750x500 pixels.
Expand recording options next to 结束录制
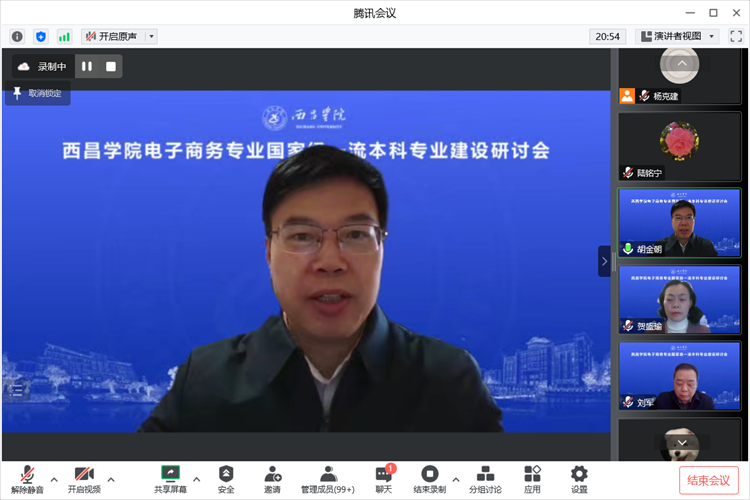[456, 479]
